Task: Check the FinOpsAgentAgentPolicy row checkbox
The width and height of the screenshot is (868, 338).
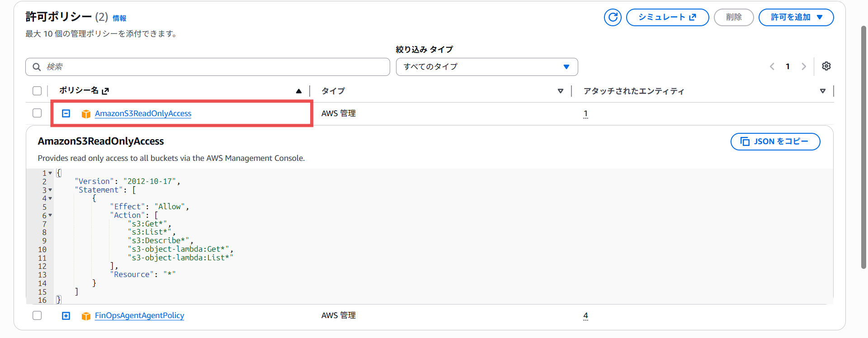Action: pyautogui.click(x=37, y=315)
